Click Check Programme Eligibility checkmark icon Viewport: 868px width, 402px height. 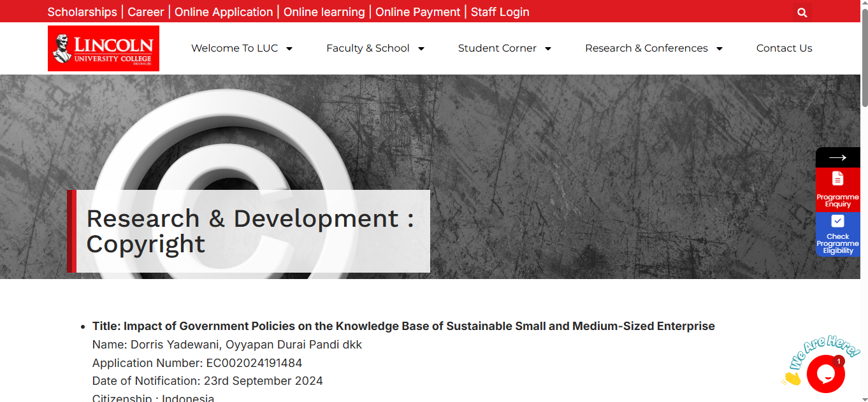point(837,221)
